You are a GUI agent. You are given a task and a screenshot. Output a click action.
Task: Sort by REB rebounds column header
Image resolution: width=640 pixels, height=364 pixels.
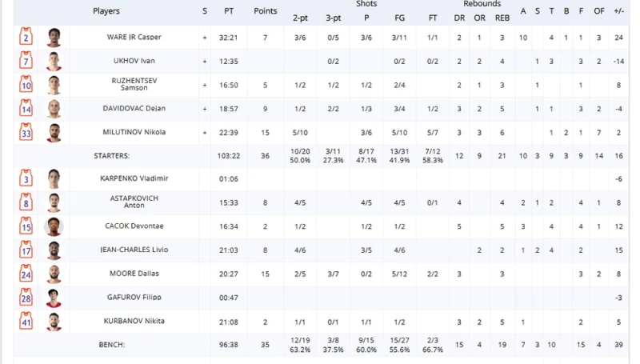click(x=502, y=16)
